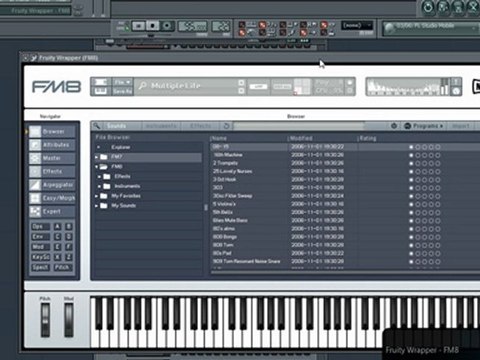Click the Env button in Expert section
The image size is (480, 360).
40,237
